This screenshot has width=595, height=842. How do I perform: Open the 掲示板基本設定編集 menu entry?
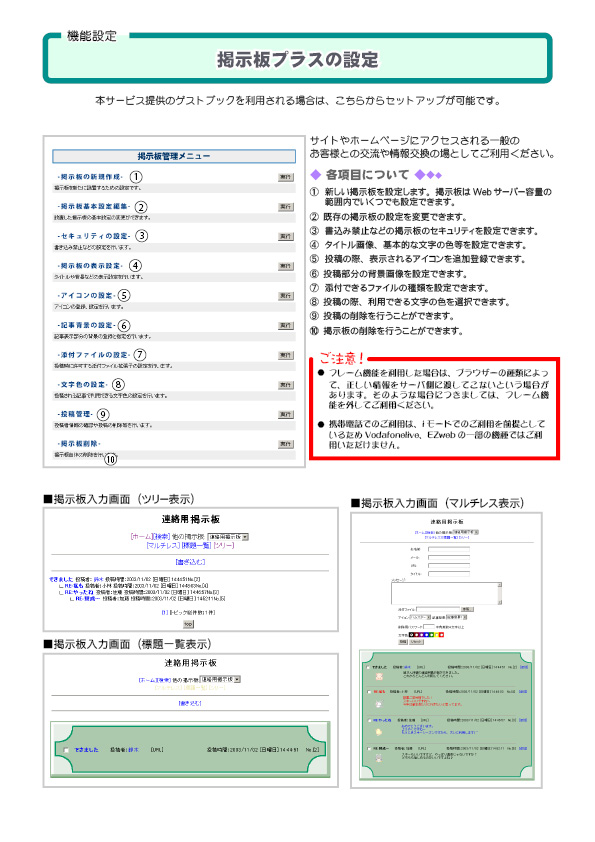click(x=93, y=206)
